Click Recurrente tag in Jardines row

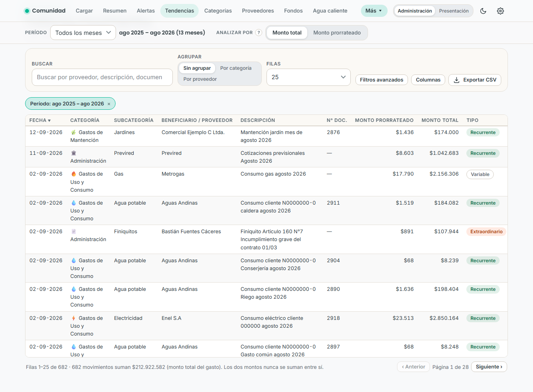pyautogui.click(x=483, y=132)
